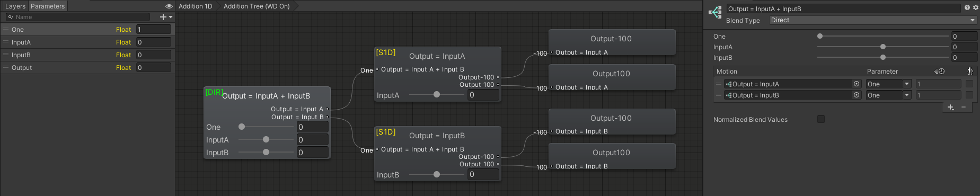The height and width of the screenshot is (196, 980).
Task: Toggle mirror checkbox for Output = InputA motion
Action: point(969,84)
